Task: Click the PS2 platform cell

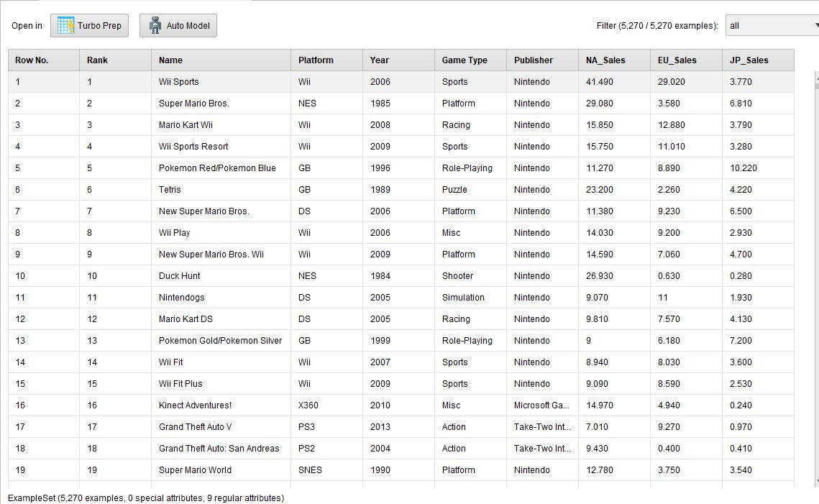Action: tap(327, 449)
